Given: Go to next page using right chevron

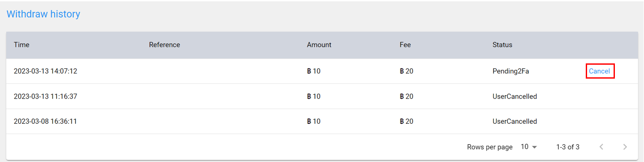Looking at the screenshot, I should [625, 147].
